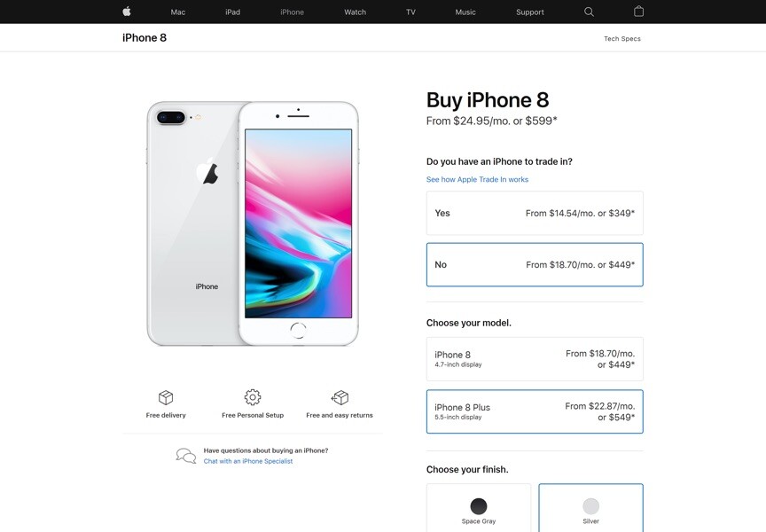Click the Free Personal Setup gear icon
The height and width of the screenshot is (532, 766).
click(x=253, y=397)
